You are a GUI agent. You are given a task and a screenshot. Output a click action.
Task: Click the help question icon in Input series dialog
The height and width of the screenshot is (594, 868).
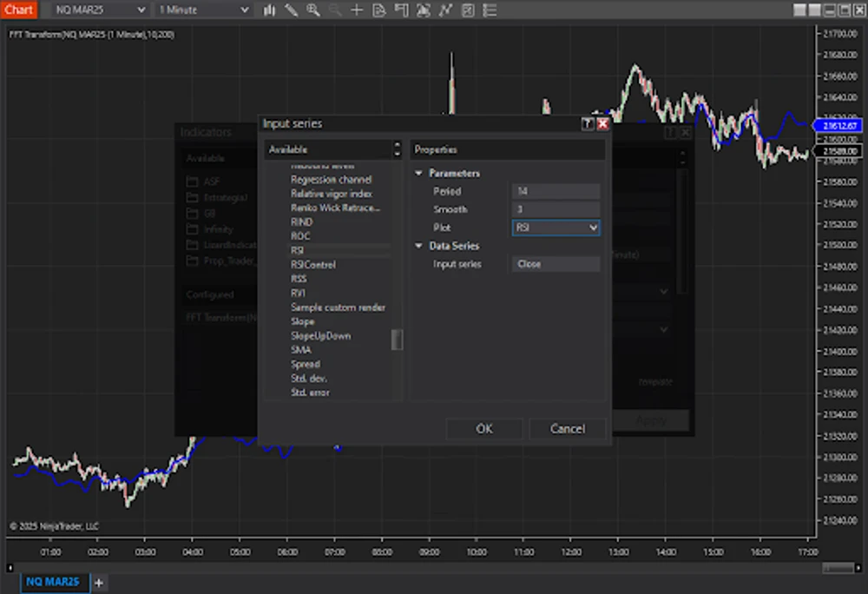click(588, 124)
